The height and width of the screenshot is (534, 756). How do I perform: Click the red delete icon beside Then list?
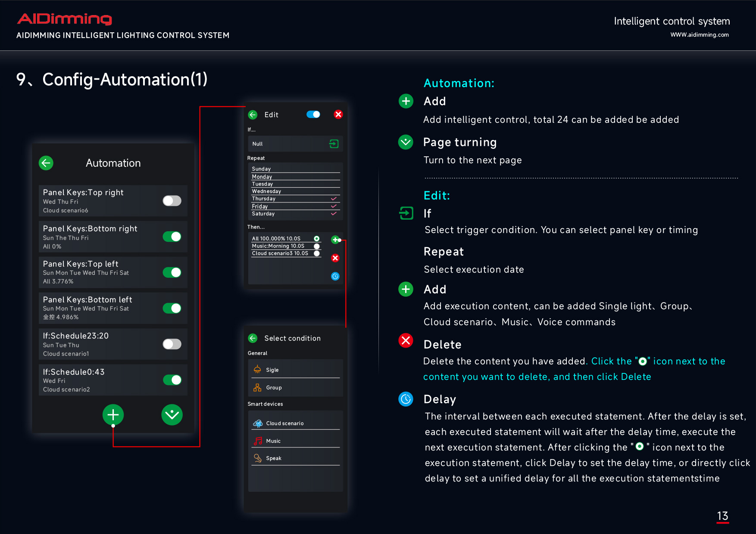click(335, 258)
